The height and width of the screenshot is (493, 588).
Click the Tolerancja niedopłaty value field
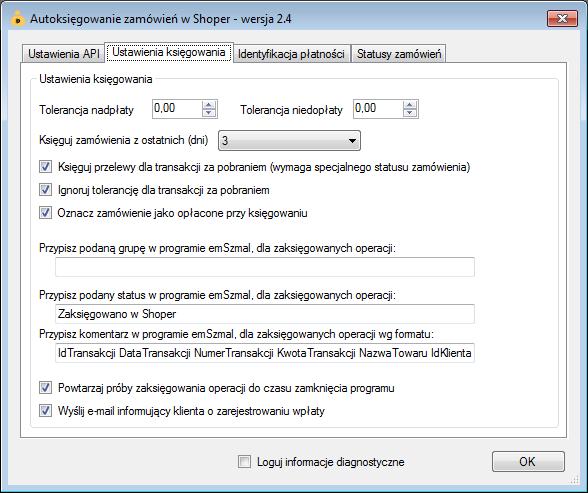pos(378,109)
